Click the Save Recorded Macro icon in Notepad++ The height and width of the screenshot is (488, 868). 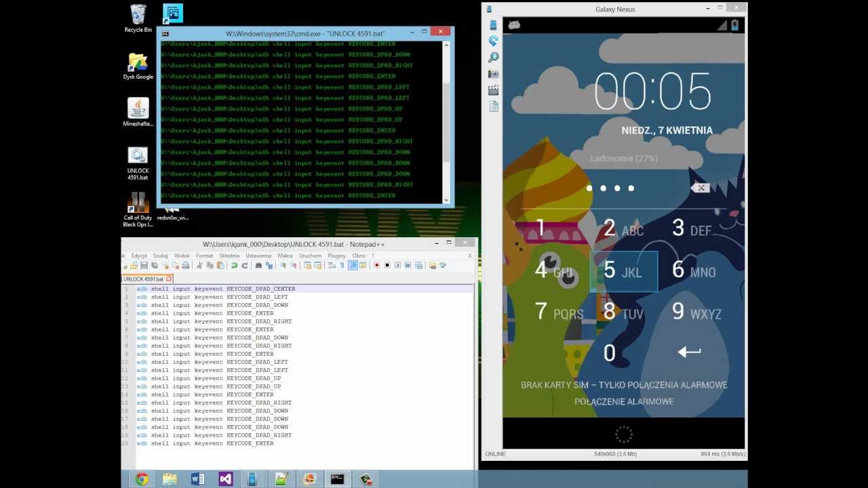418,265
